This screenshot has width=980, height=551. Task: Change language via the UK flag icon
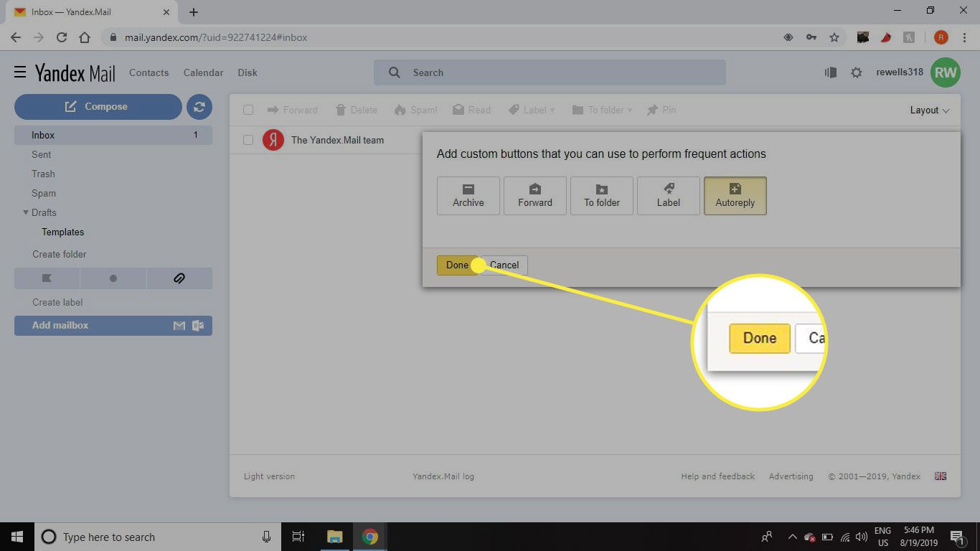(x=941, y=476)
